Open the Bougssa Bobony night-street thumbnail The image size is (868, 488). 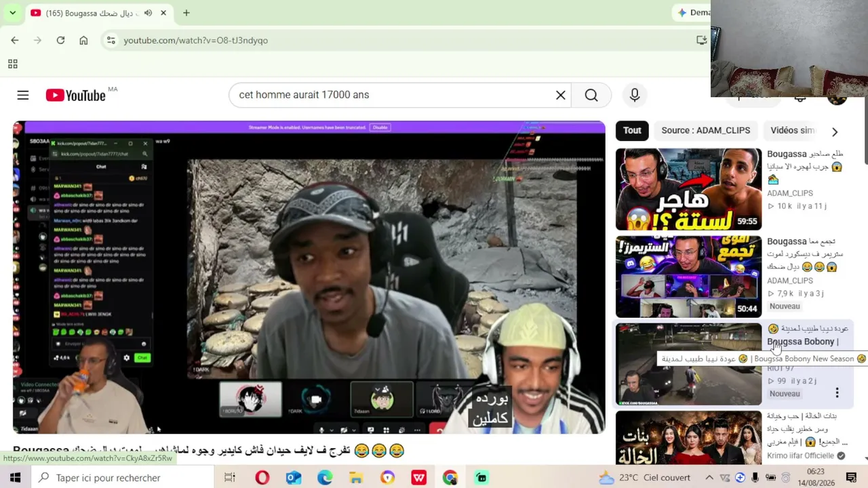tap(688, 364)
